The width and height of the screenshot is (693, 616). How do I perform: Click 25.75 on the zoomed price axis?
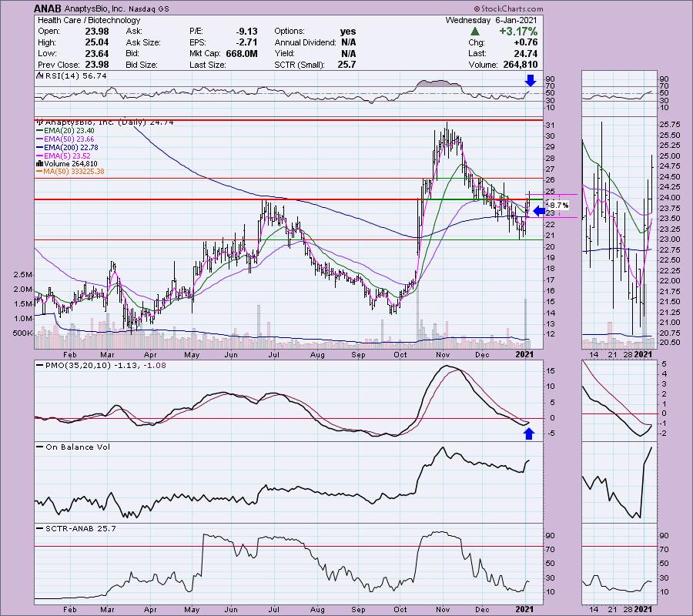[x=669, y=125]
